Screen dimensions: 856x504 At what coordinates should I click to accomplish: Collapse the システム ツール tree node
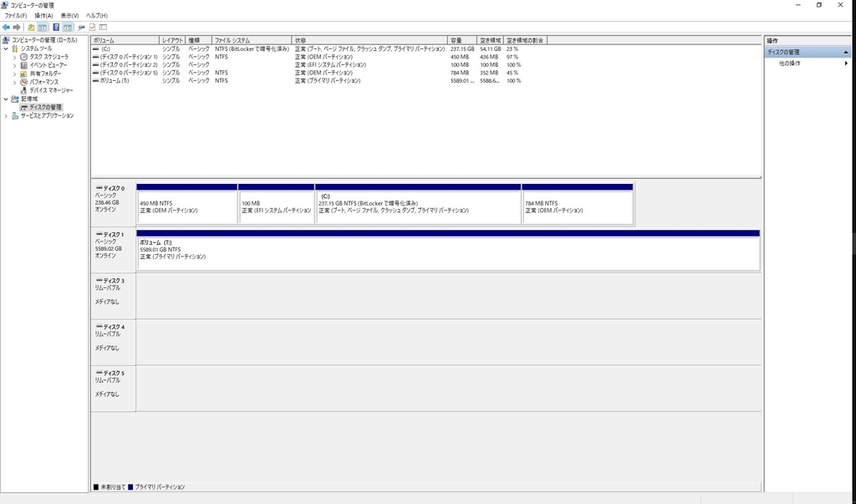[x=6, y=48]
